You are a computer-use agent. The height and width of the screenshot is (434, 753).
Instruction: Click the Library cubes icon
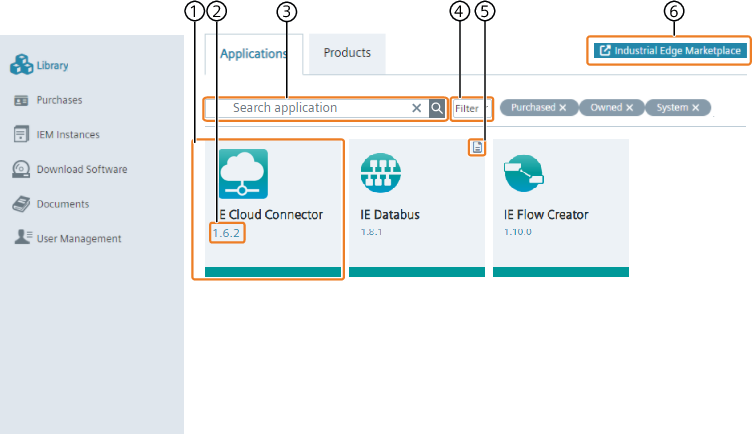point(22,66)
